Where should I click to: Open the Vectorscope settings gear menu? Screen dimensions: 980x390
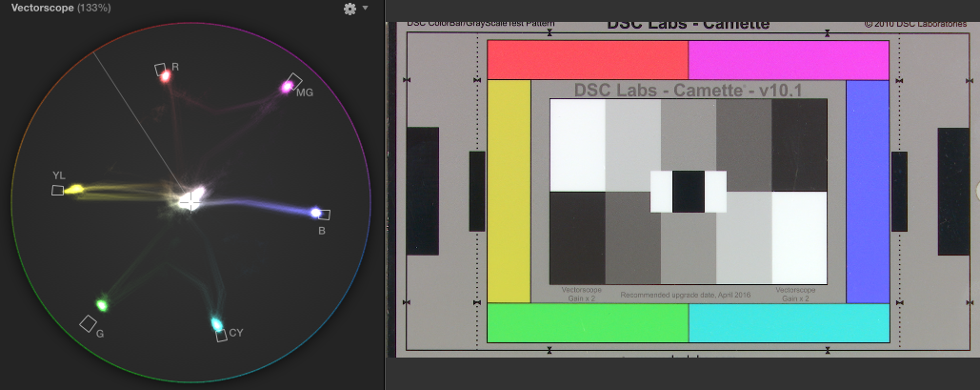coord(350,9)
